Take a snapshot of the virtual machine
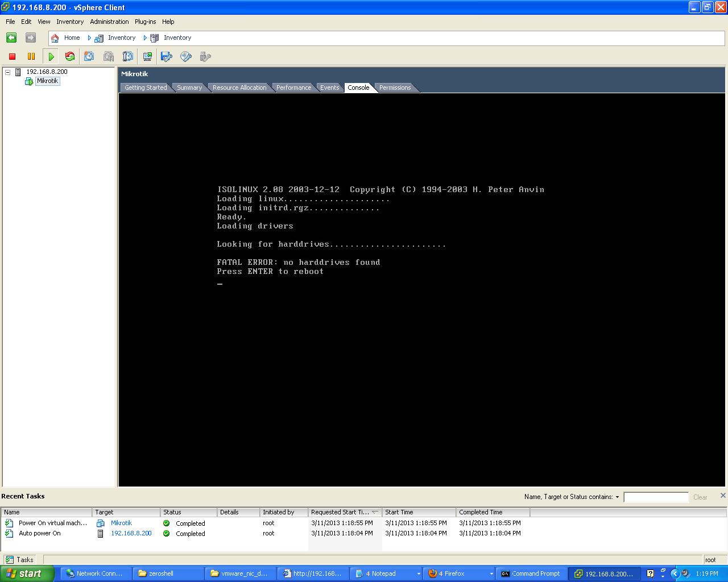Viewport: 728px width, 582px height. click(89, 56)
